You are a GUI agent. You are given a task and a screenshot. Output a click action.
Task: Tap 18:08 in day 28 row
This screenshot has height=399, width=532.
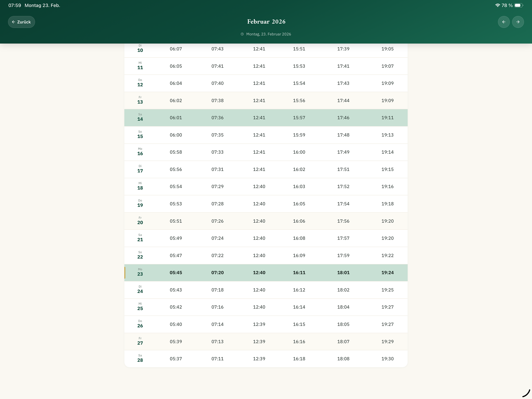click(343, 359)
